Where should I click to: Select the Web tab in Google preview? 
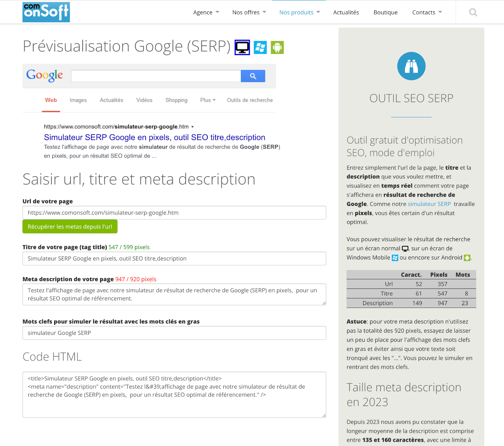point(51,100)
